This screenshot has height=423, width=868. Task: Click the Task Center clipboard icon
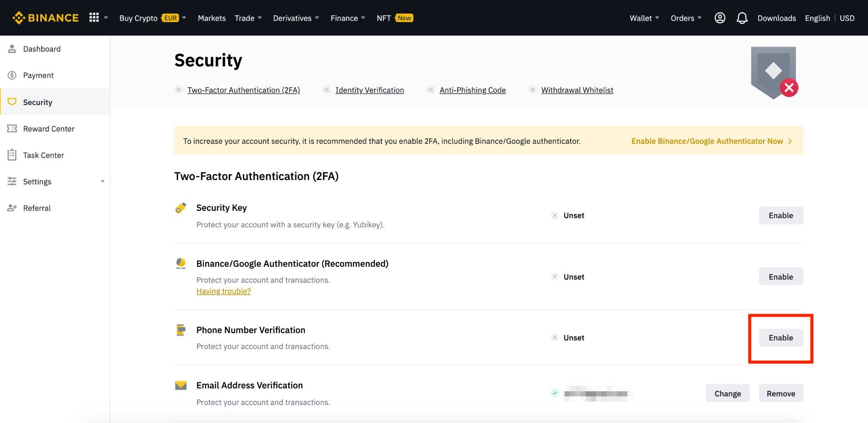click(x=12, y=155)
